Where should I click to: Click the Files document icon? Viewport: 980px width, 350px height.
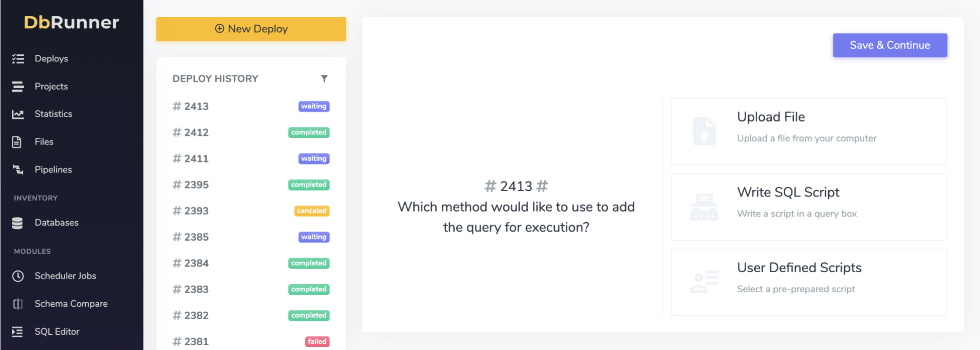click(x=17, y=142)
